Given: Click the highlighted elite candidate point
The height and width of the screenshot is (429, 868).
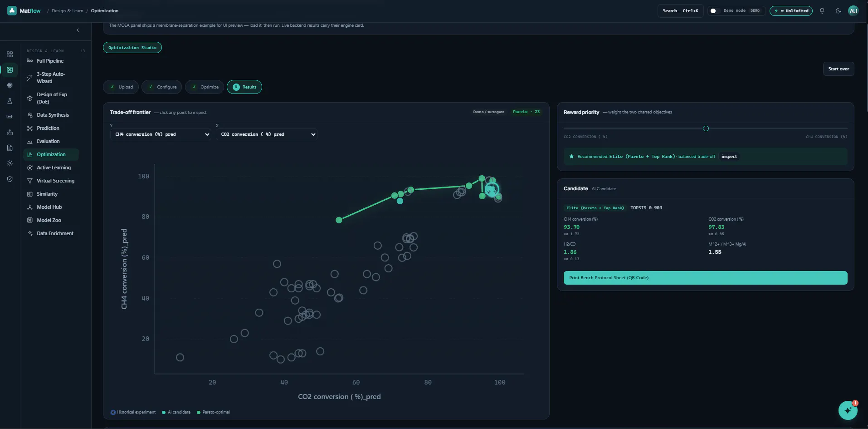Looking at the screenshot, I should click(x=492, y=189).
